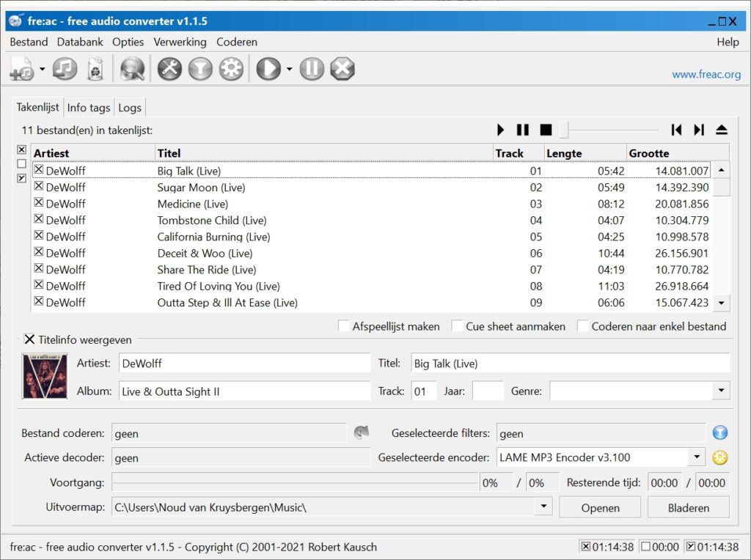
Task: Click the add audio CD contents icon
Action: [65, 69]
